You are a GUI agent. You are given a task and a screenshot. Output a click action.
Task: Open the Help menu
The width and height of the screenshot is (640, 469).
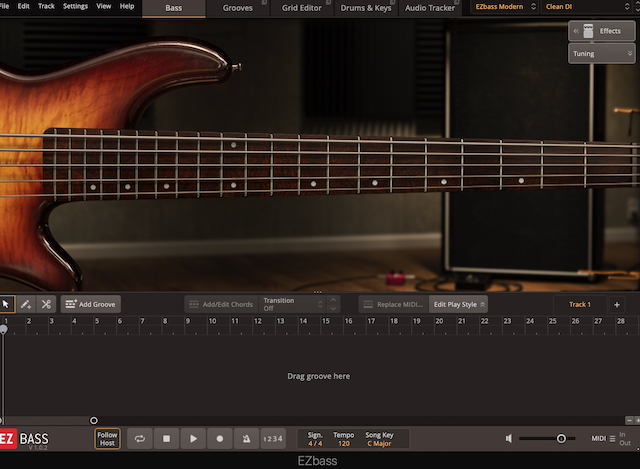127,6
